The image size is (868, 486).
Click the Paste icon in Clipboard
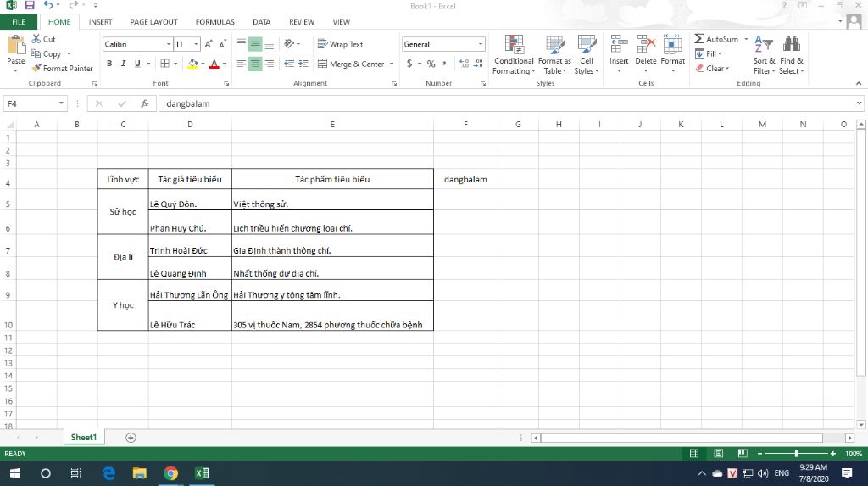[x=16, y=47]
